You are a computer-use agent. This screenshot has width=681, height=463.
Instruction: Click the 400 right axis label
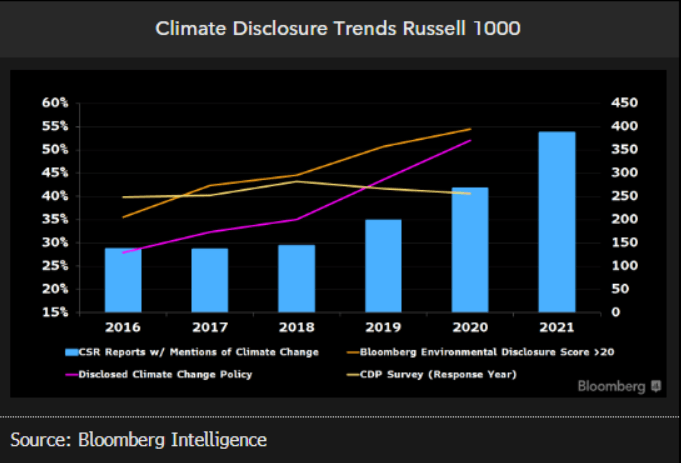point(625,126)
